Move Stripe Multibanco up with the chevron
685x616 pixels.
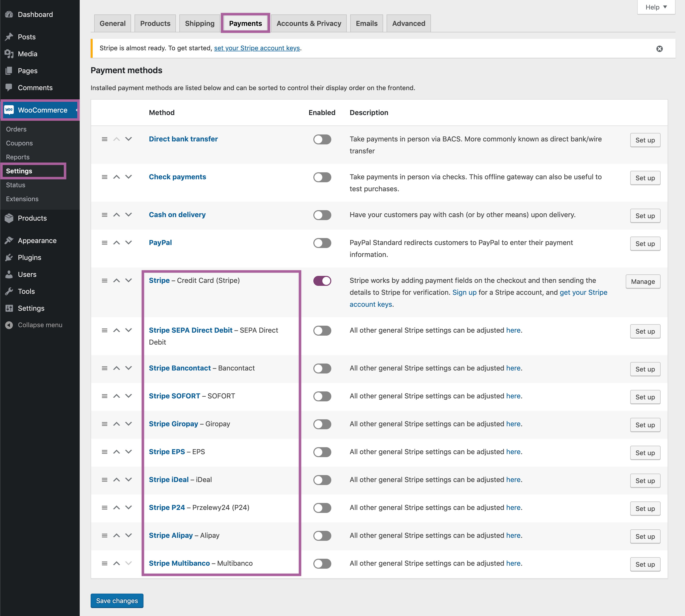[117, 563]
